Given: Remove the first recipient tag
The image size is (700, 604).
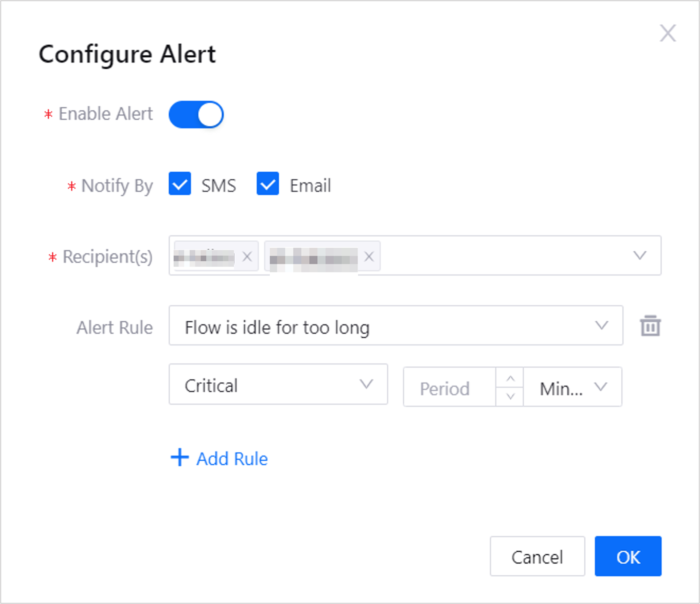Looking at the screenshot, I should coord(247,257).
